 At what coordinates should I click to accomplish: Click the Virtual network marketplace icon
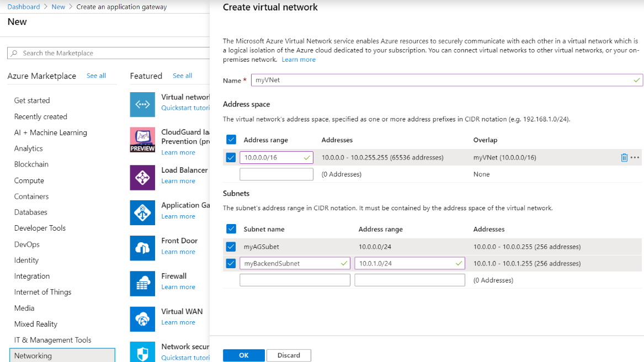pos(142,104)
